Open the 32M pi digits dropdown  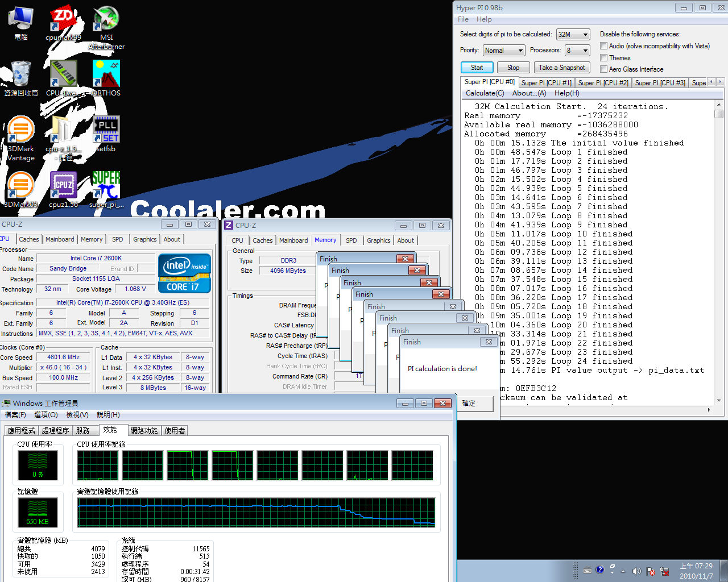(x=573, y=35)
